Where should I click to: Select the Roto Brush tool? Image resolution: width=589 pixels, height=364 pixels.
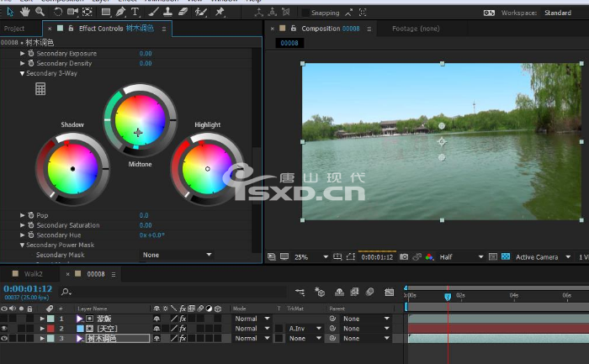tap(200, 12)
